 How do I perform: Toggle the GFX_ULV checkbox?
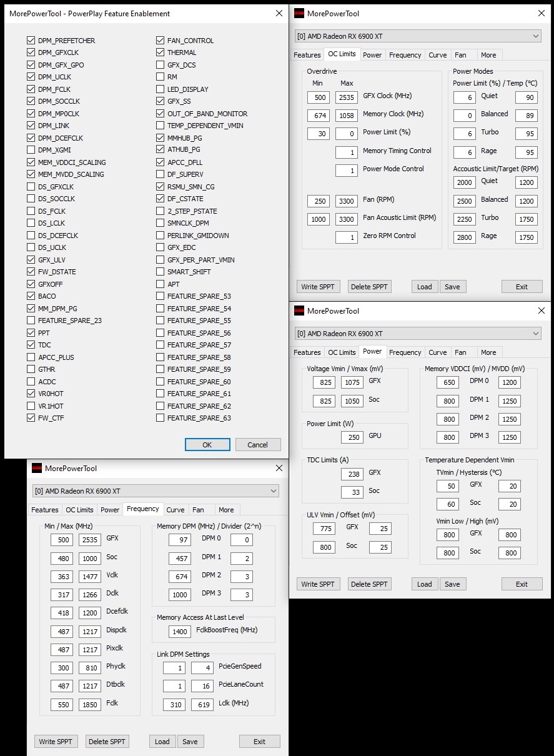pos(31,260)
